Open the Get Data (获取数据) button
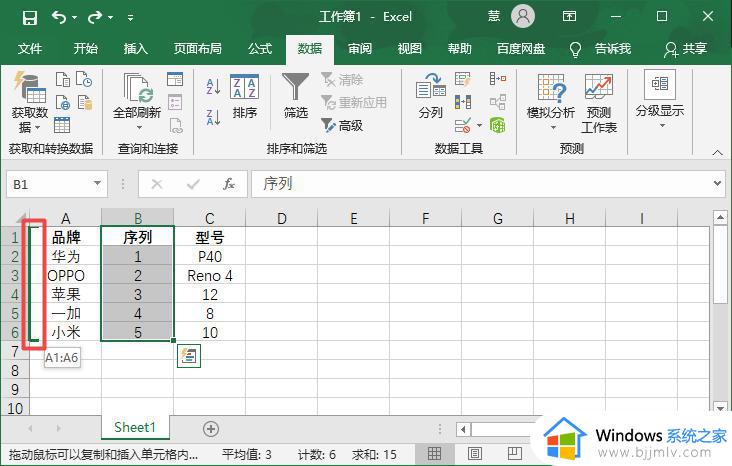 [29, 102]
